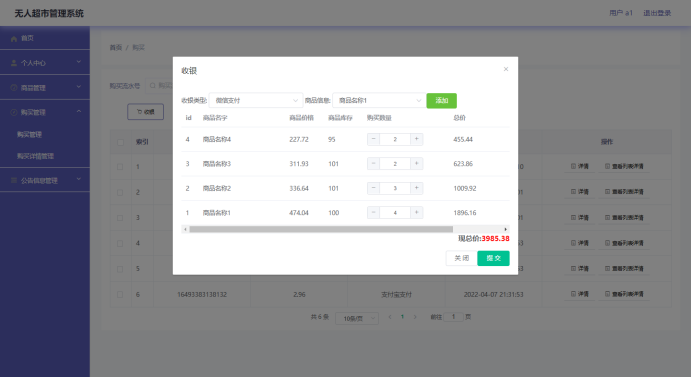Viewport: 692px width, 377px height.
Task: Click the icon beside 商品管理 in sidebar
Action: tap(14, 88)
